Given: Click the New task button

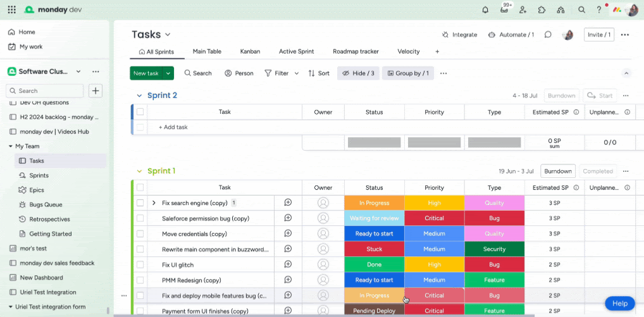Looking at the screenshot, I should pos(146,73).
